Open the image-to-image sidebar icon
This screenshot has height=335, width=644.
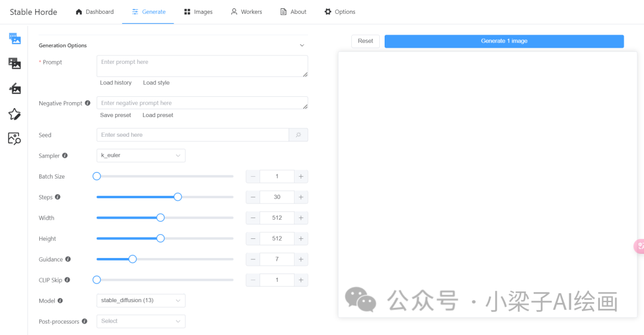click(15, 63)
